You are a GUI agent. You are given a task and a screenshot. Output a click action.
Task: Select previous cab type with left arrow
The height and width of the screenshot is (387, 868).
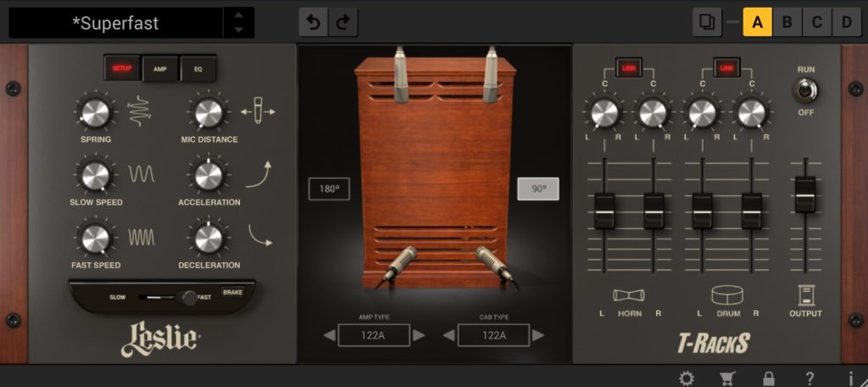[x=448, y=335]
